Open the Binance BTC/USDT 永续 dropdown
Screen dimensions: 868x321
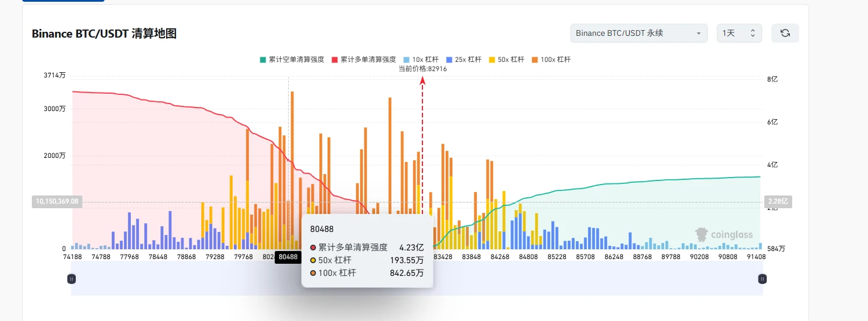click(639, 33)
